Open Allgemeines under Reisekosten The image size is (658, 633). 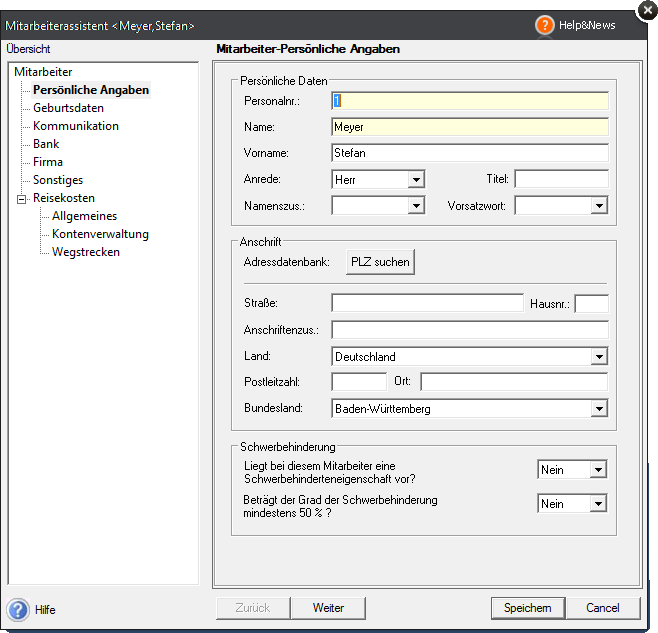(x=84, y=216)
